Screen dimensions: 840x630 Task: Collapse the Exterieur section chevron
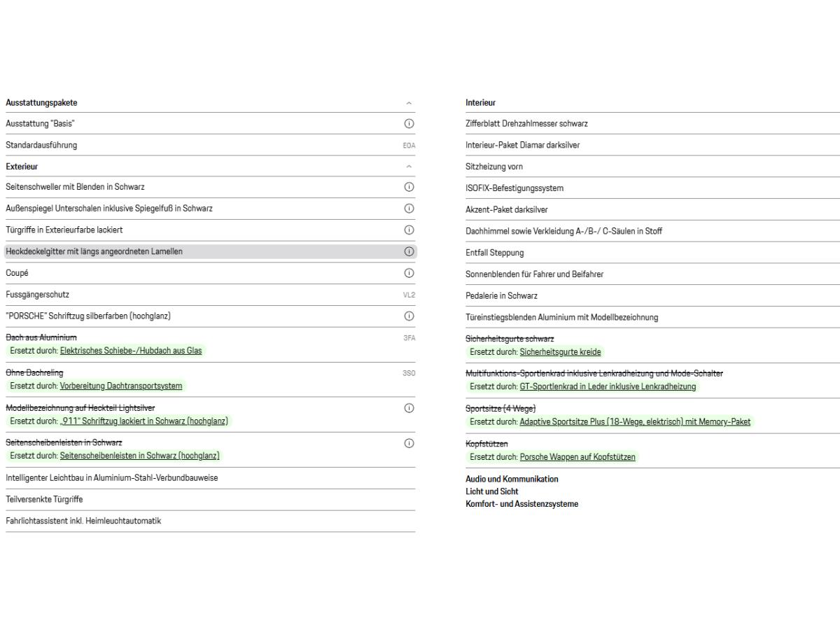(409, 167)
